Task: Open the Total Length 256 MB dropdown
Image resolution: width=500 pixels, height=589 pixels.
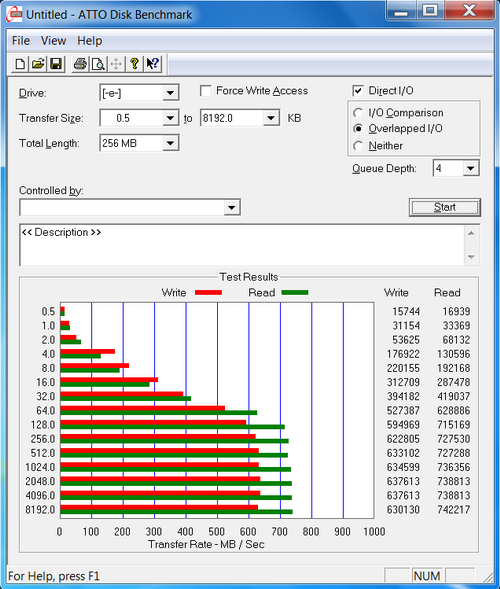Action: [170, 143]
